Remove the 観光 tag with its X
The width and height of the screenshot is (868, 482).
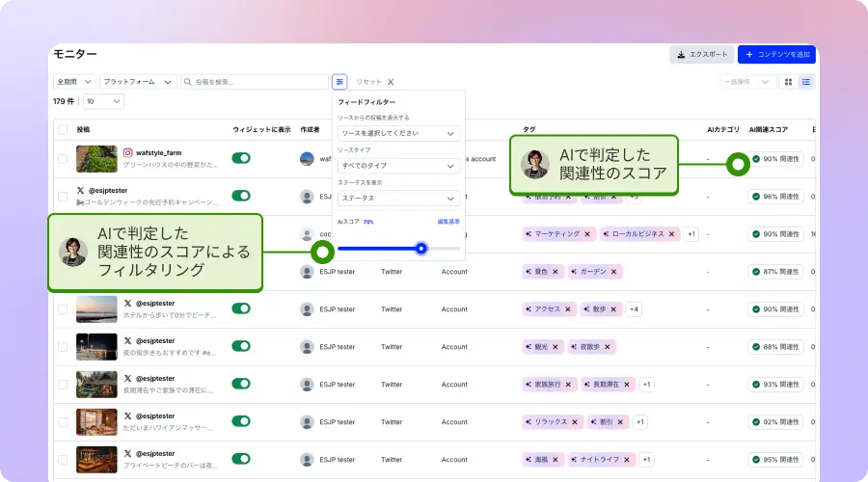[x=556, y=347]
